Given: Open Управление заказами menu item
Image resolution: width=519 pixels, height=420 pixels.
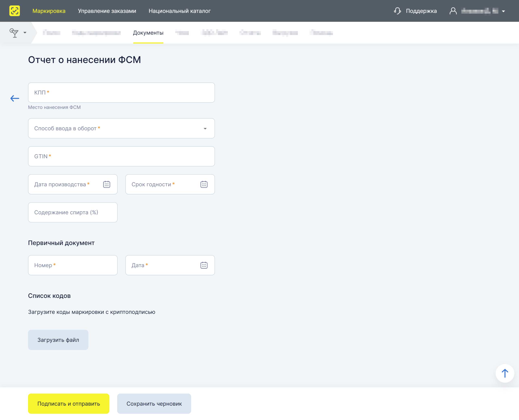Looking at the screenshot, I should tap(107, 11).
